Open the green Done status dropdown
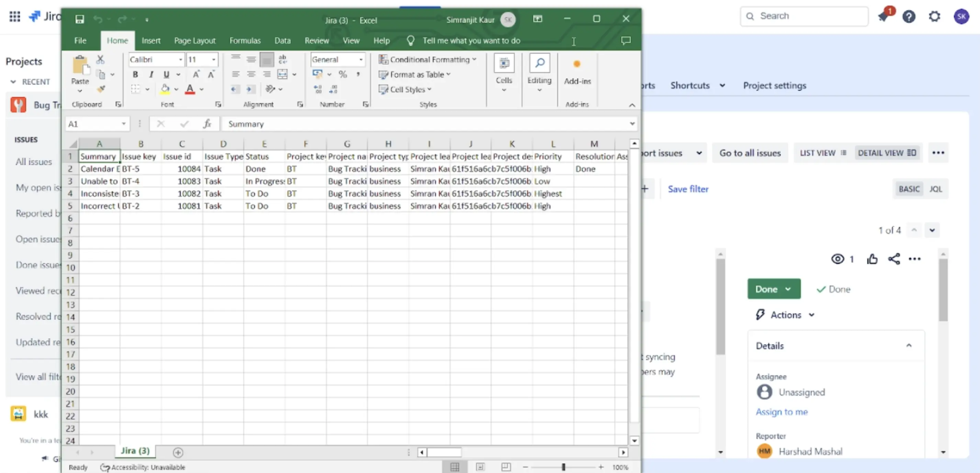This screenshot has height=473, width=980. coord(773,289)
